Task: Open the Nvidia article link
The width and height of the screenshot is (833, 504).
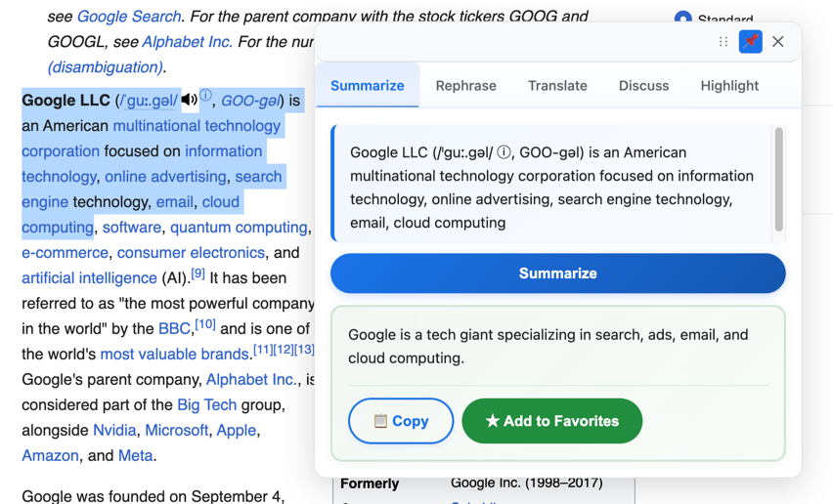Action: tap(114, 430)
